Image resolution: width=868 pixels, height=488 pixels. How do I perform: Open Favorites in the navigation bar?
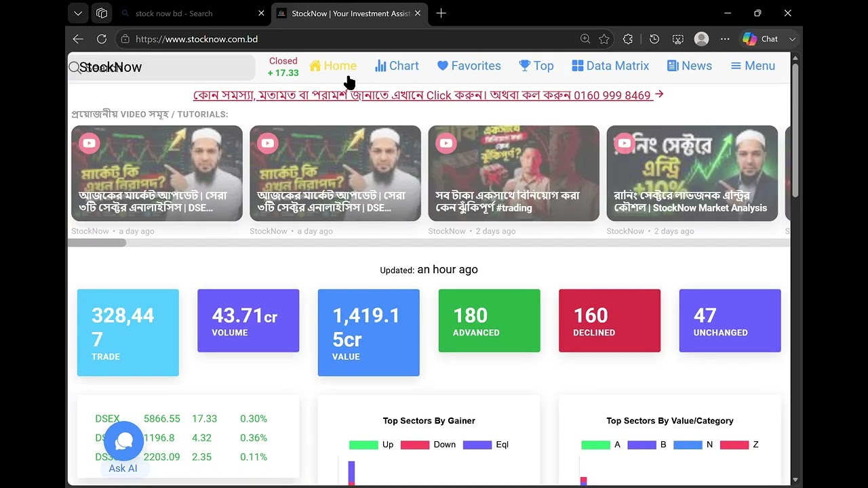(469, 66)
